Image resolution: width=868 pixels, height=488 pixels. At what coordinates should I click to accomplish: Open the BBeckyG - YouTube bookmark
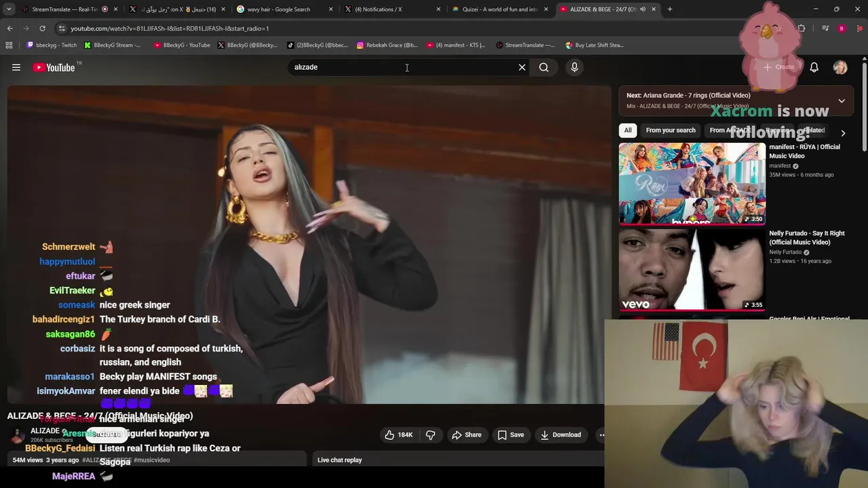point(182,45)
